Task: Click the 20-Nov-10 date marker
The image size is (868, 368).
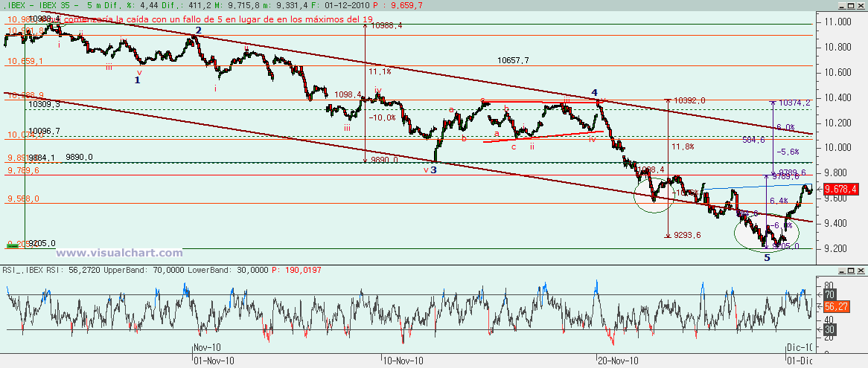Action: pos(619,361)
